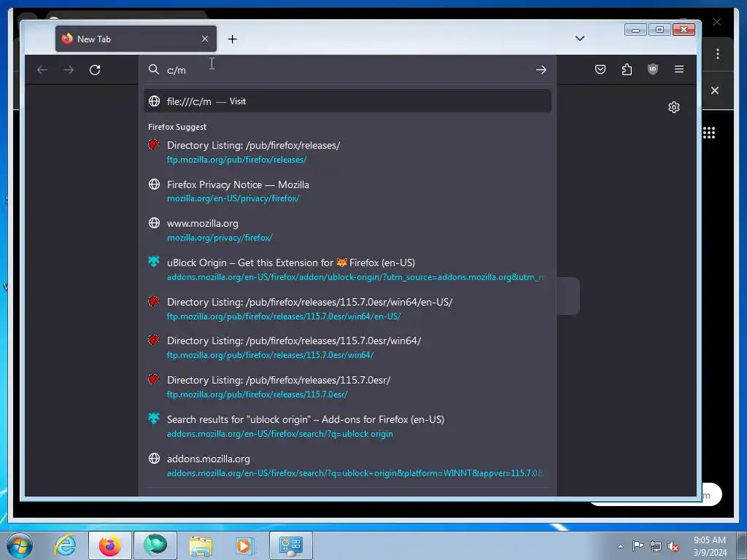Click the mozilla.org/en-US/privacy/firefox/ URL
Image resolution: width=747 pixels, height=560 pixels.
[x=233, y=198]
